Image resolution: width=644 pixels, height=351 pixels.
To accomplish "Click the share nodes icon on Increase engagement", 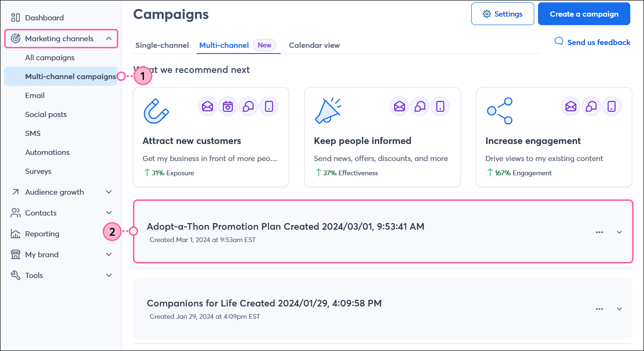I will 499,111.
